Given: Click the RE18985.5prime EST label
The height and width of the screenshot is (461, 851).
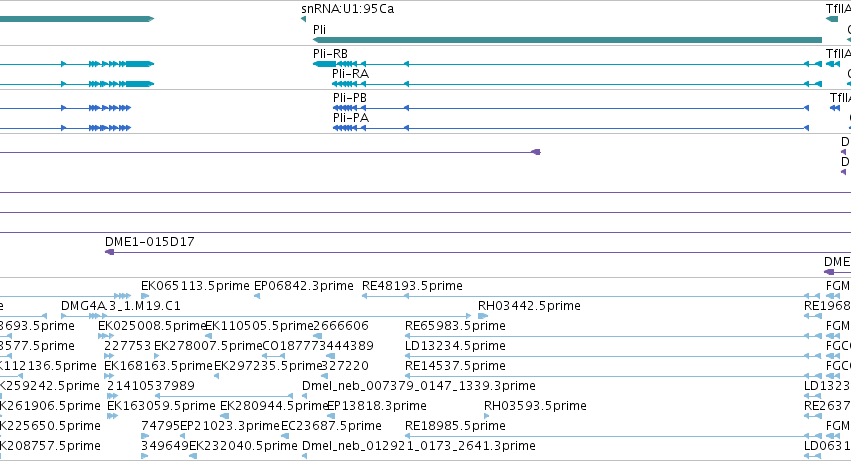Looking at the screenshot, I should (x=455, y=426).
